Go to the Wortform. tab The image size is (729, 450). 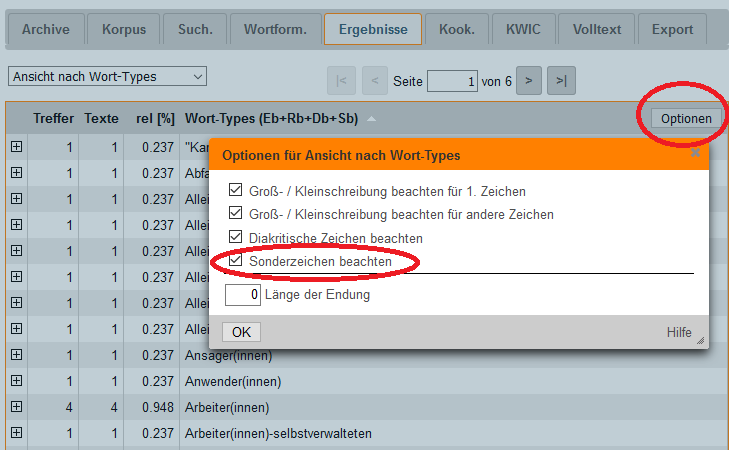point(275,29)
